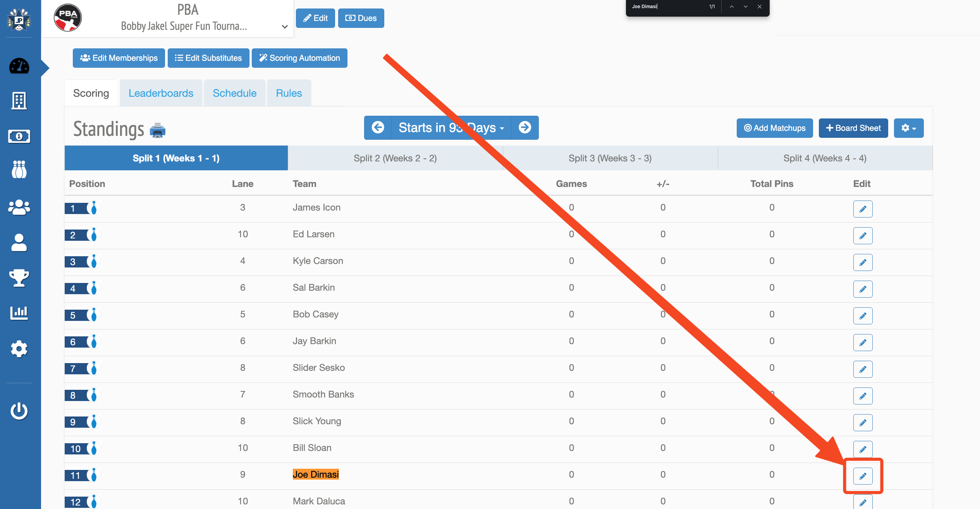Click the Edit Memberships button

pos(119,58)
